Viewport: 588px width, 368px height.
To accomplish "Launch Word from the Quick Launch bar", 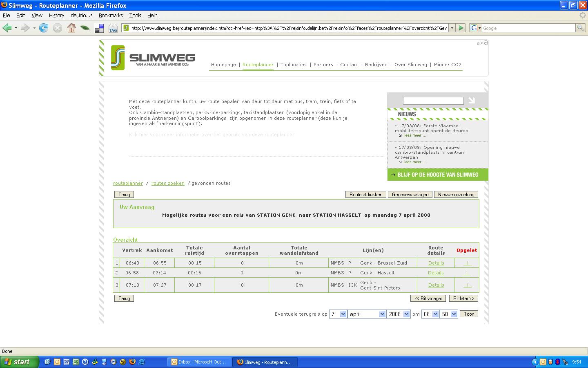I will [x=66, y=362].
